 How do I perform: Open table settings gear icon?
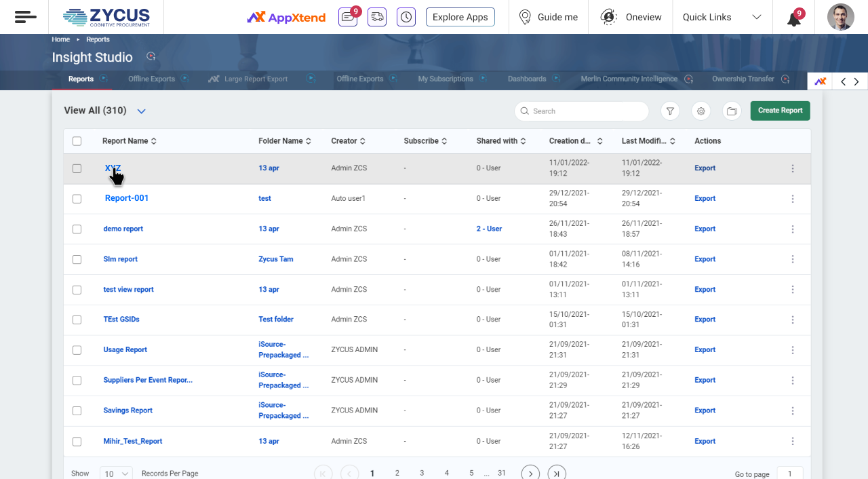(701, 111)
